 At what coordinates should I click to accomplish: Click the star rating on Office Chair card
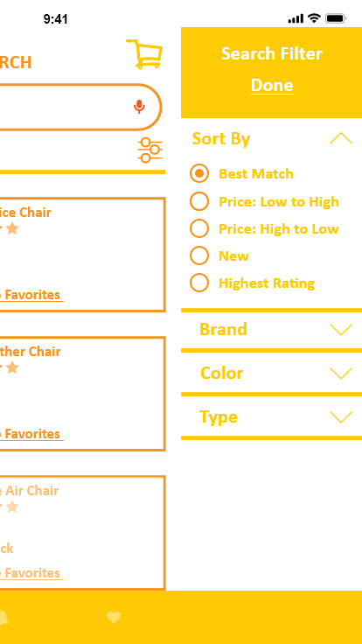[x=10, y=228]
